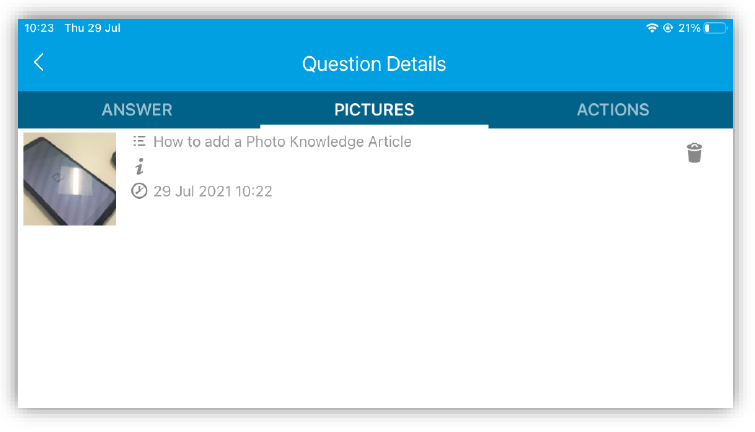Tap the 21% battery percentage text

[689, 28]
